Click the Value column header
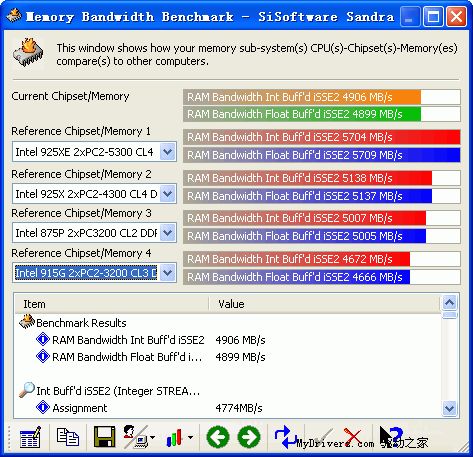 tap(324, 304)
